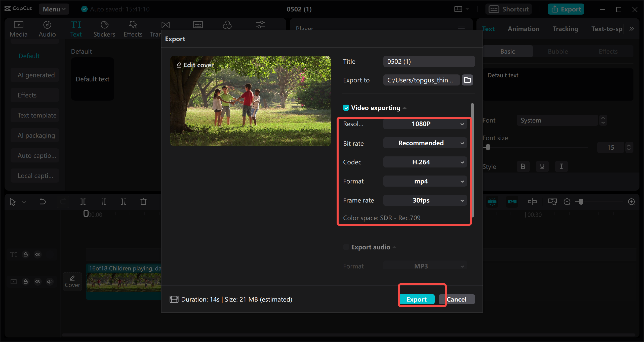Uncheck the Video exporting checkbox

click(x=346, y=108)
